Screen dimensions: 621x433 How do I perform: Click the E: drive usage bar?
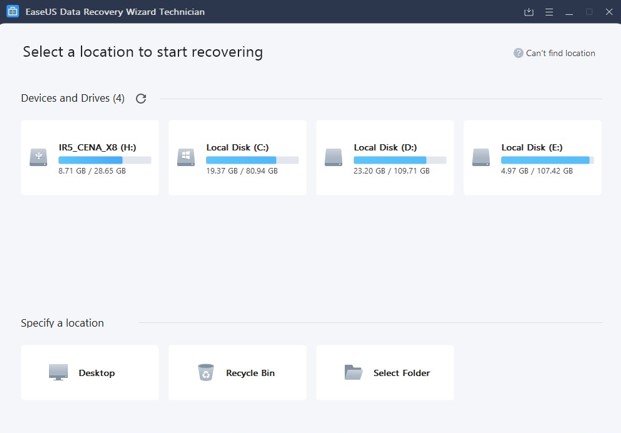547,160
